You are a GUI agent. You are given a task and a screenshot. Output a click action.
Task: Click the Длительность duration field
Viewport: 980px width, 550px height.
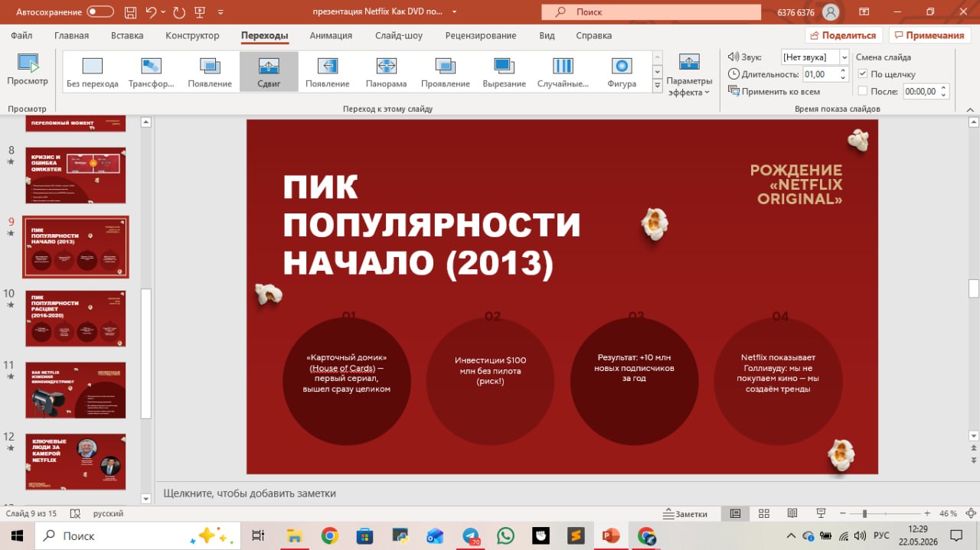tap(819, 74)
